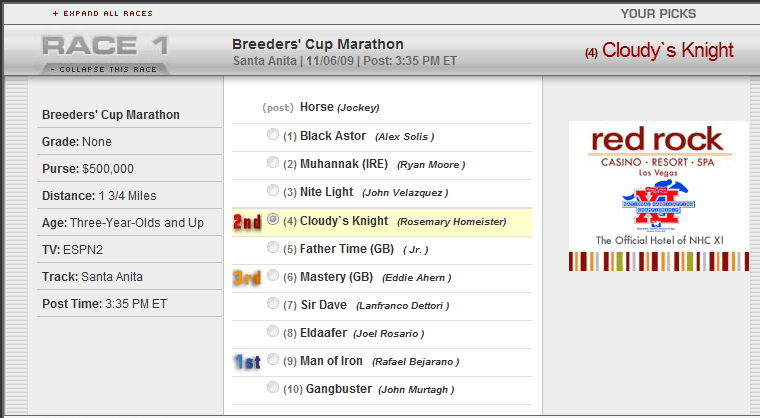Click the red 2nd place badge

[x=247, y=222]
